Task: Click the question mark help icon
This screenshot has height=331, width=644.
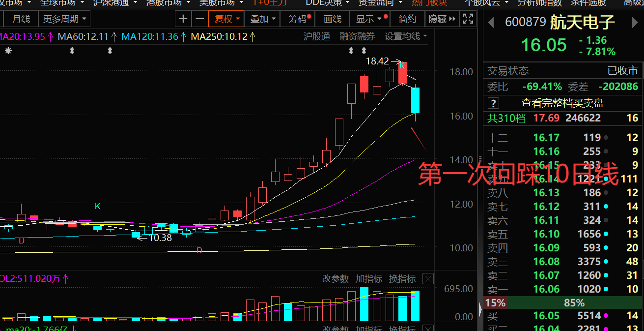Action: tap(493, 103)
